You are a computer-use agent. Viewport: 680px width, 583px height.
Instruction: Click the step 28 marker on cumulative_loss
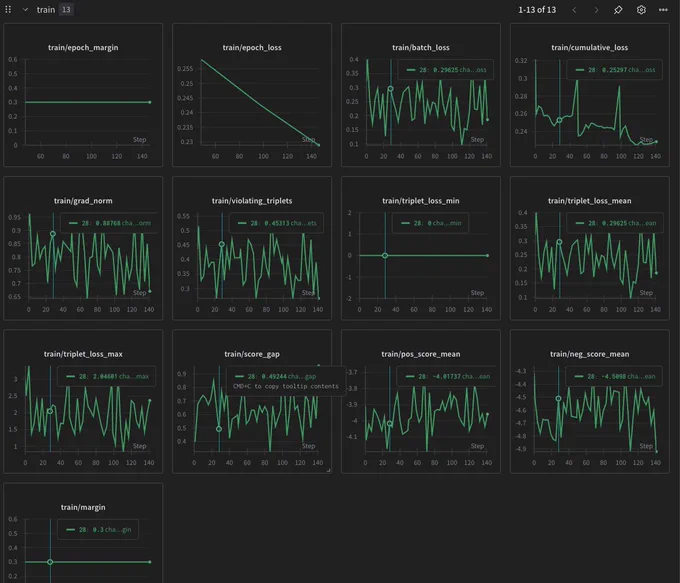click(x=559, y=120)
